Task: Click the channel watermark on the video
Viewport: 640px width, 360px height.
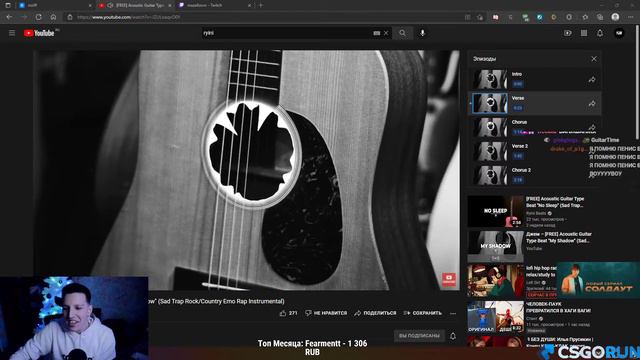Action: [x=449, y=280]
